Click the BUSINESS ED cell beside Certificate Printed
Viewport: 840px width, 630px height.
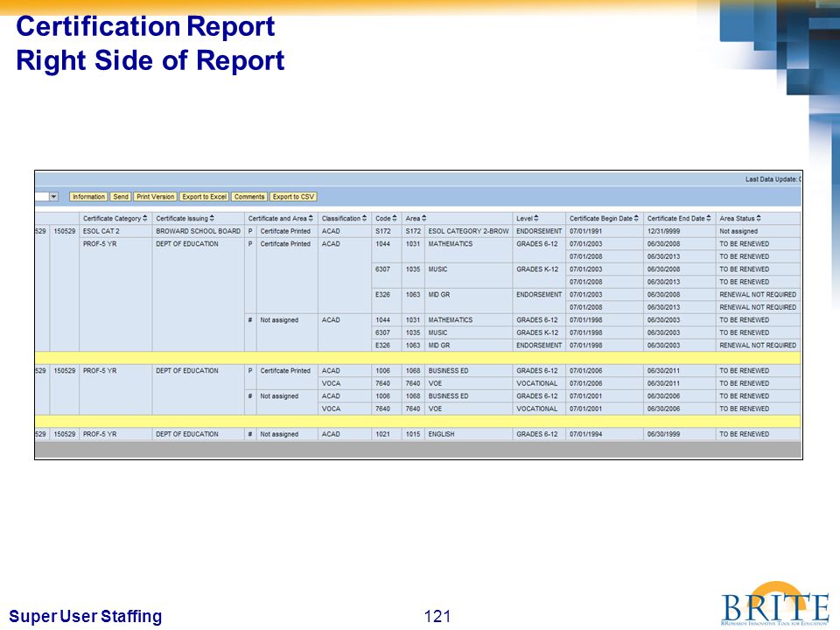[468, 371]
